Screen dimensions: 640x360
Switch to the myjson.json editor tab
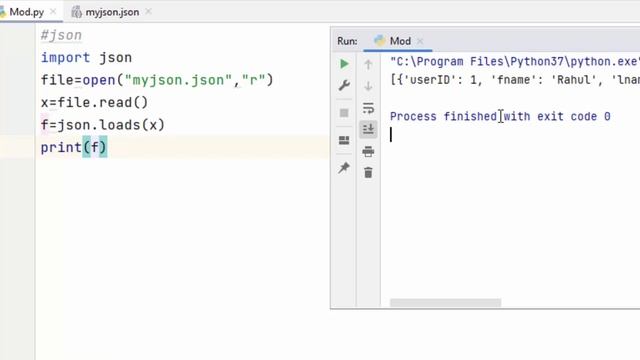pos(112,12)
